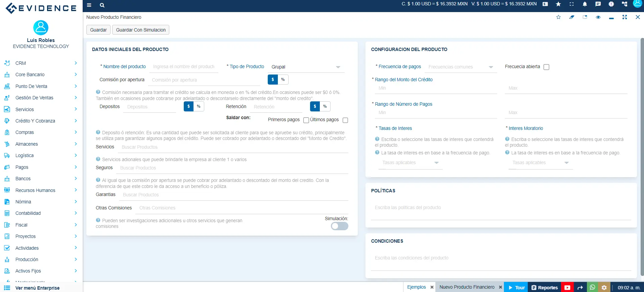Mark favorite with outline star icon
Screen dimensions: 644x292
tap(558, 17)
